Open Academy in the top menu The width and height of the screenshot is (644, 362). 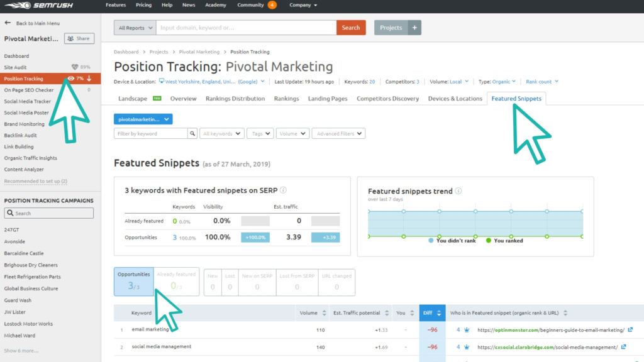216,5
